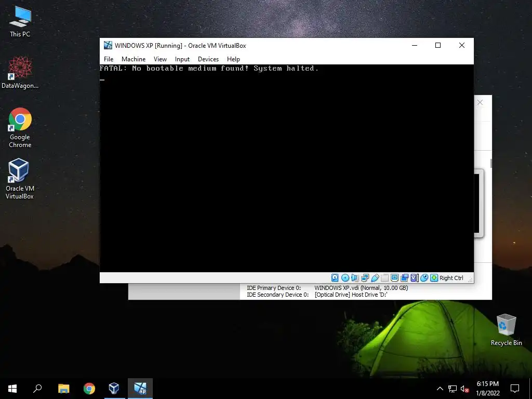
Task: Click the mouse integration status icon
Action: [x=424, y=278]
